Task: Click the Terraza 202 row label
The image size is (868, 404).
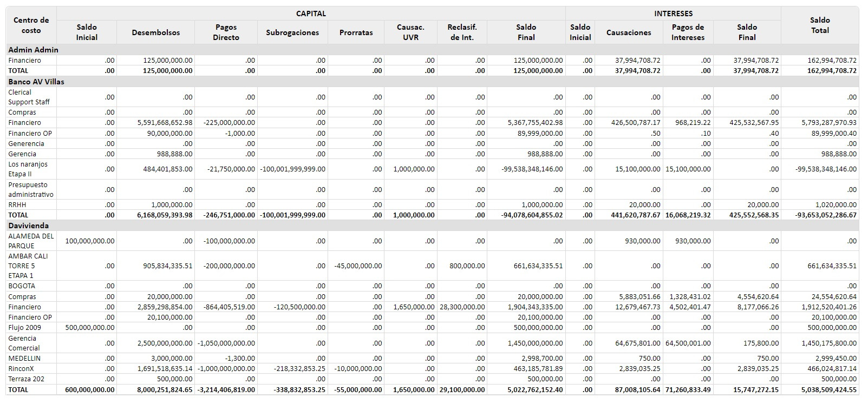Action: click(26, 379)
